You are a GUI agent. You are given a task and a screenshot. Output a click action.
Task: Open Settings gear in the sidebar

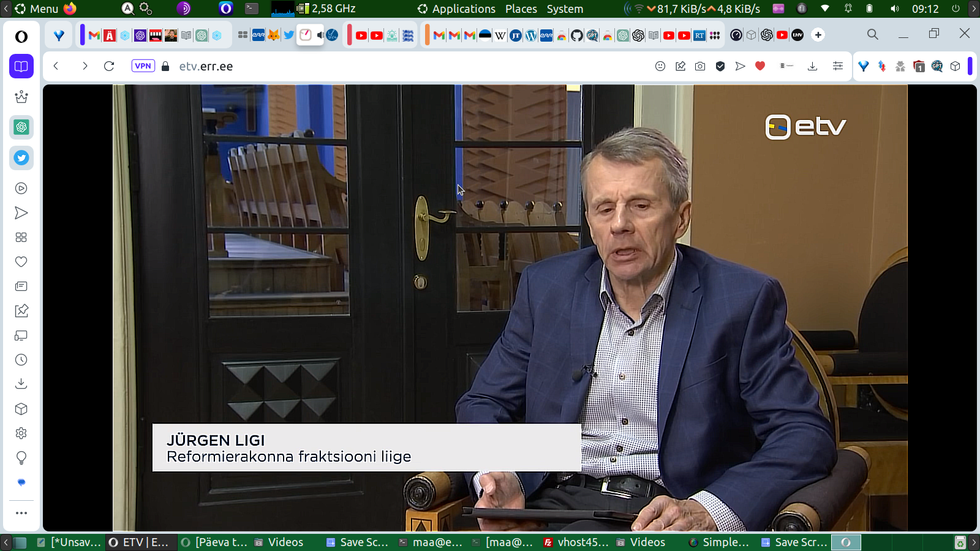point(21,433)
